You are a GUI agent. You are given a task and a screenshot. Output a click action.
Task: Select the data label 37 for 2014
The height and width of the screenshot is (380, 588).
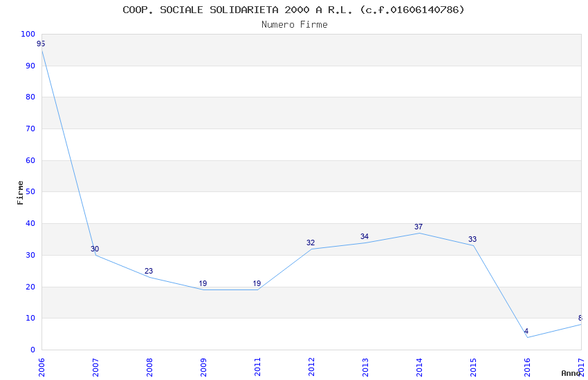(x=419, y=227)
